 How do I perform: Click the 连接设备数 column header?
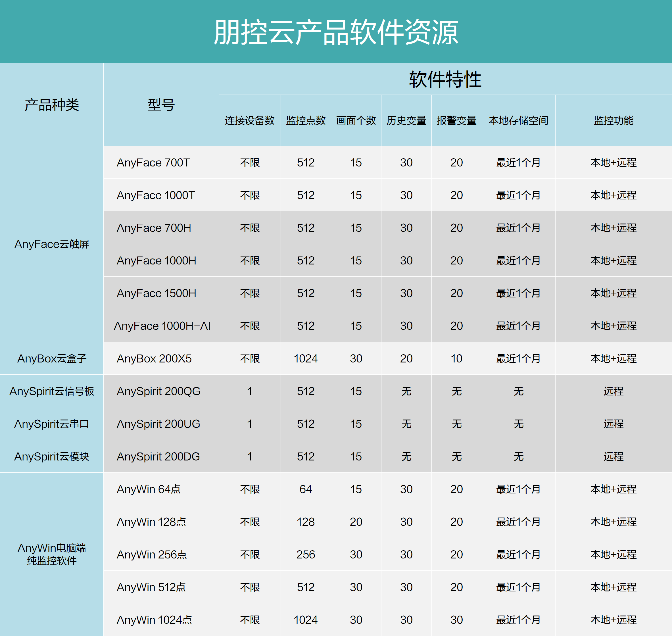tap(250, 120)
